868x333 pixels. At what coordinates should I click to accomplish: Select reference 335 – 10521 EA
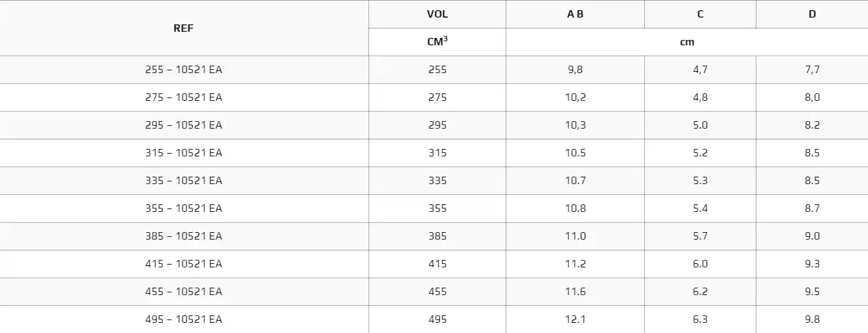coord(184,181)
